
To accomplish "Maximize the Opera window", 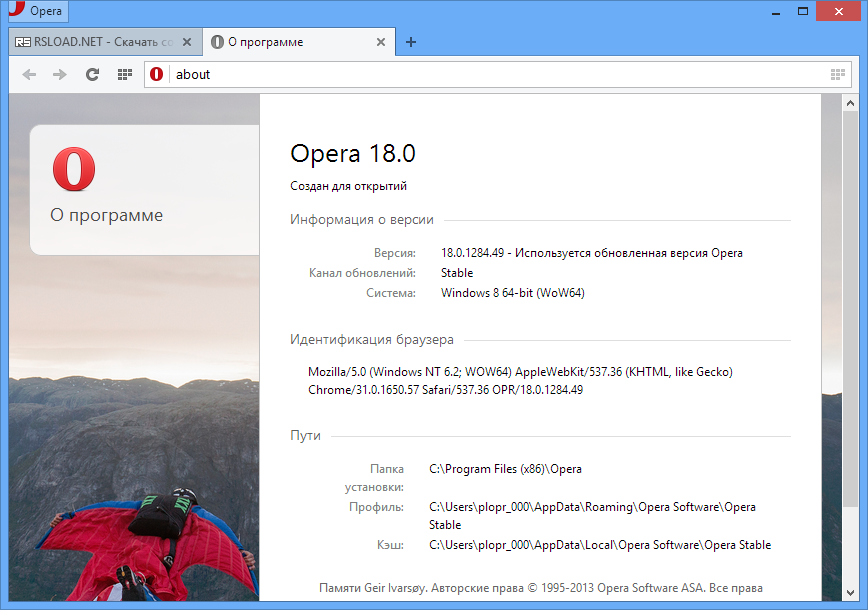I will pos(803,12).
